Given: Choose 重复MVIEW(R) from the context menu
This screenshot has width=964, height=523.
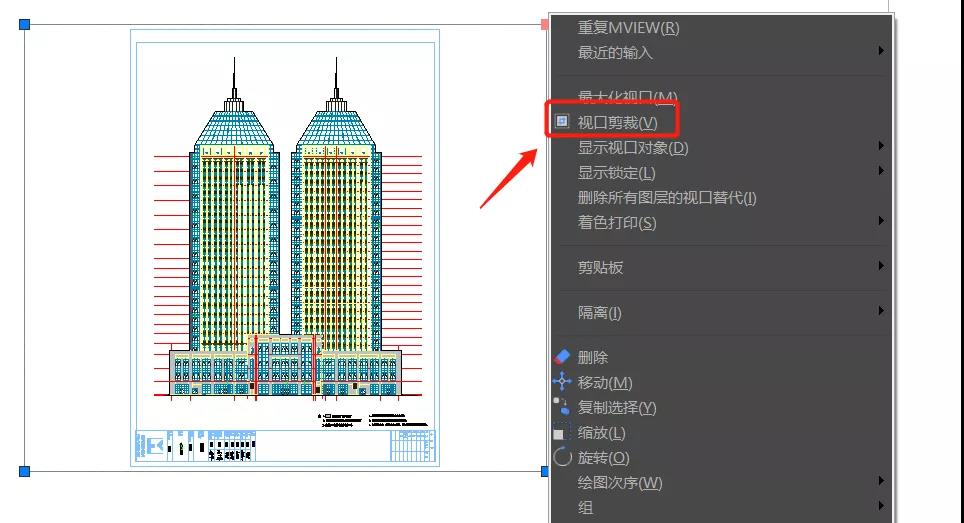Looking at the screenshot, I should click(628, 28).
